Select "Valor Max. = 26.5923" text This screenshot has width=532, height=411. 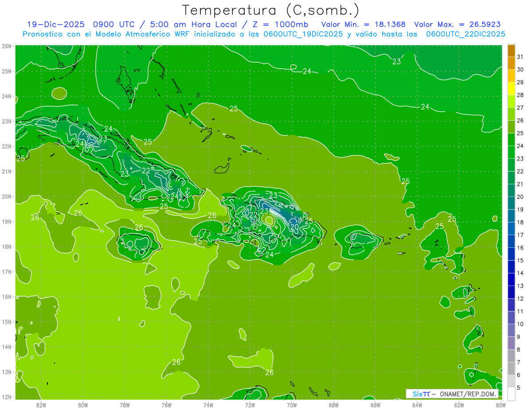(458, 24)
